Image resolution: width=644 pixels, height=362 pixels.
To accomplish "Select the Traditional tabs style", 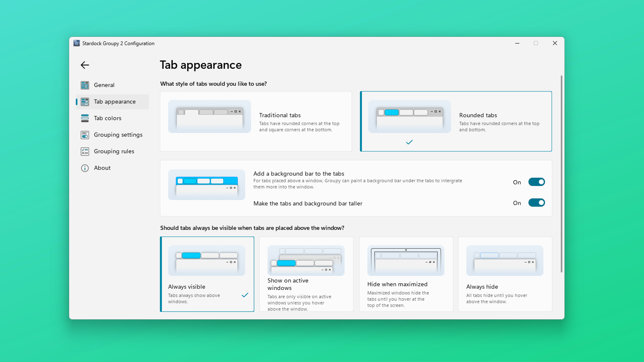I will coord(256,121).
